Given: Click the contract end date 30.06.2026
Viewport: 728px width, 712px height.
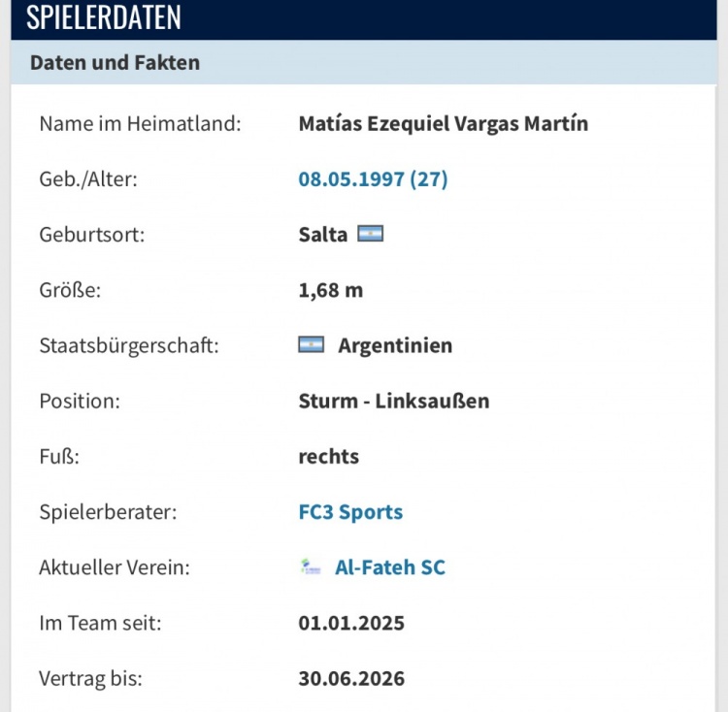Looking at the screenshot, I should point(351,678).
